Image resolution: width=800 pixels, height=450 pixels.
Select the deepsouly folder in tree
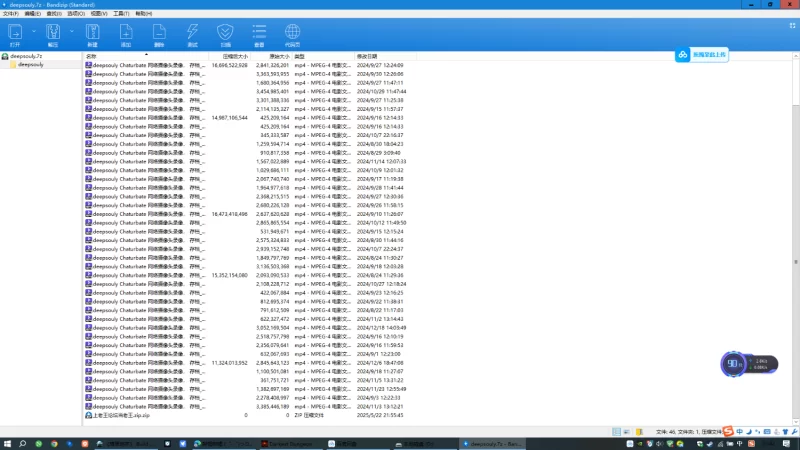coord(27,65)
